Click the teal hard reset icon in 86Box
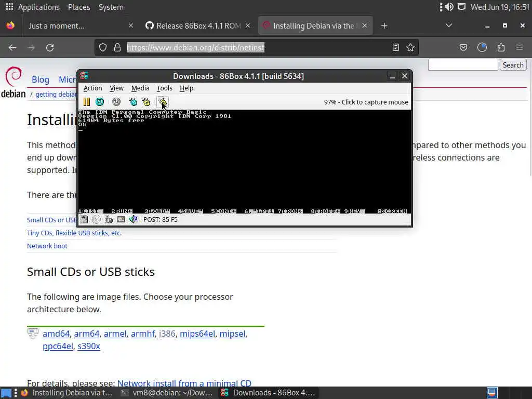The width and height of the screenshot is (532, 399). pyautogui.click(x=100, y=102)
